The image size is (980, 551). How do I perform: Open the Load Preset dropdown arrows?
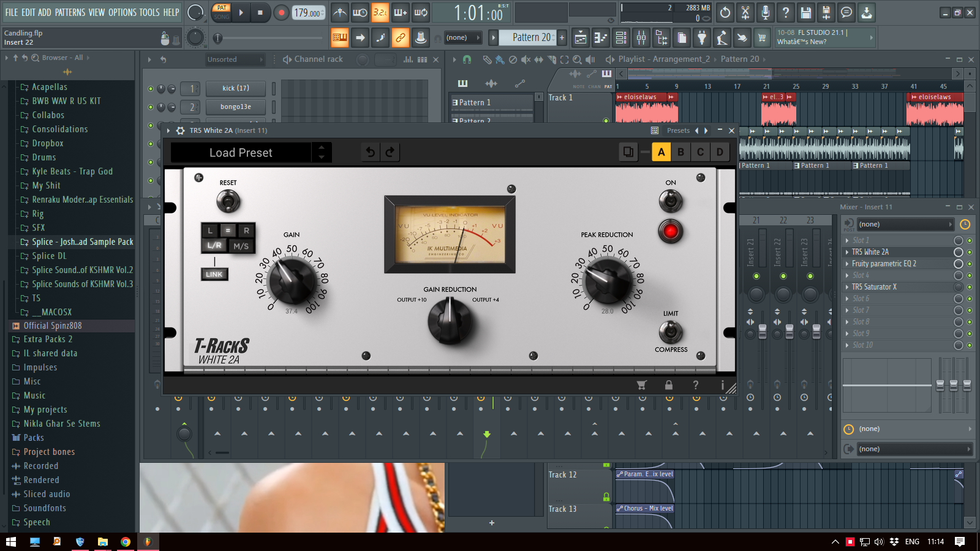[x=322, y=152]
